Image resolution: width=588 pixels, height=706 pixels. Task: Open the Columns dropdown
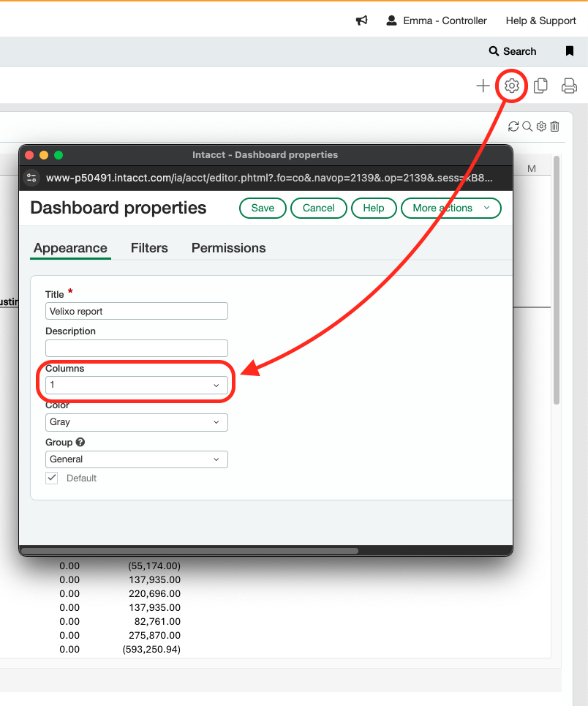pyautogui.click(x=136, y=385)
